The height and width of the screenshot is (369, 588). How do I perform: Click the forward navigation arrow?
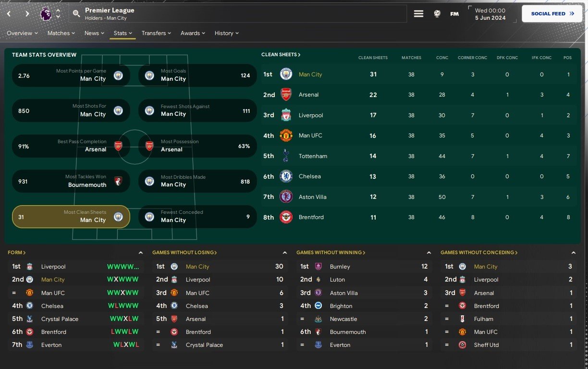click(x=27, y=14)
